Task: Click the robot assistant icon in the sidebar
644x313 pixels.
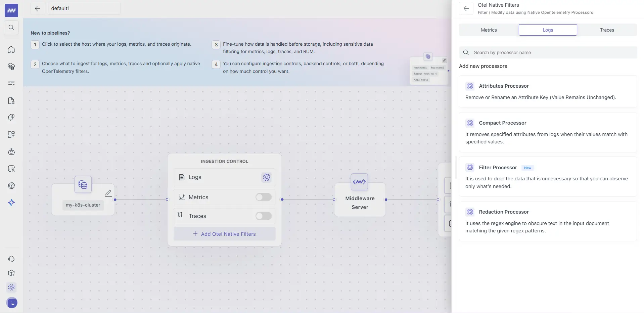Action: 11,151
